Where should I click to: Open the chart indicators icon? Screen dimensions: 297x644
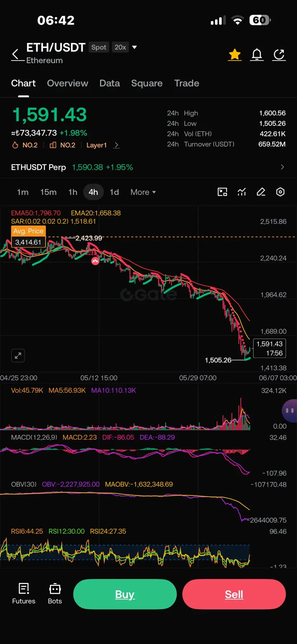click(242, 192)
